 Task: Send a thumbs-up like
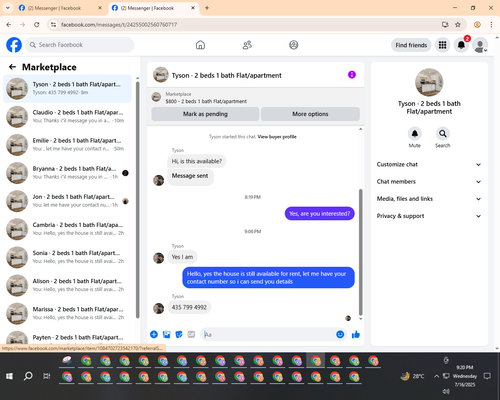coord(356,334)
